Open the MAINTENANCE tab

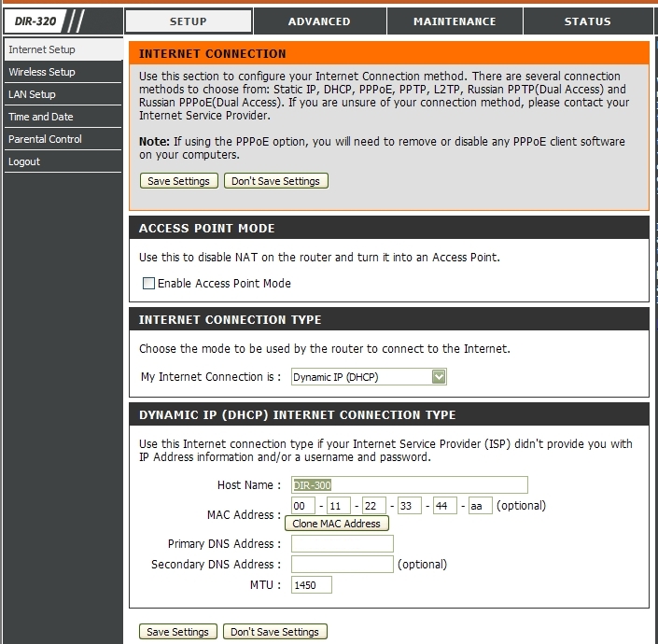point(455,21)
